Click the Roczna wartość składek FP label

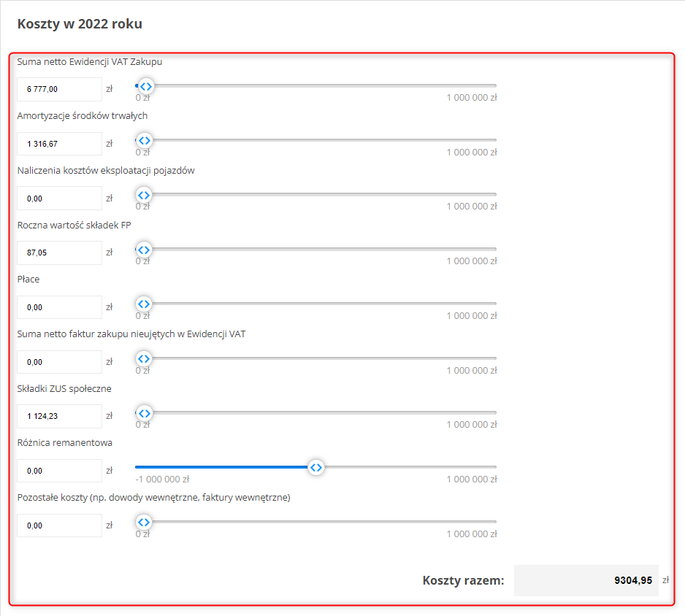[x=74, y=225]
